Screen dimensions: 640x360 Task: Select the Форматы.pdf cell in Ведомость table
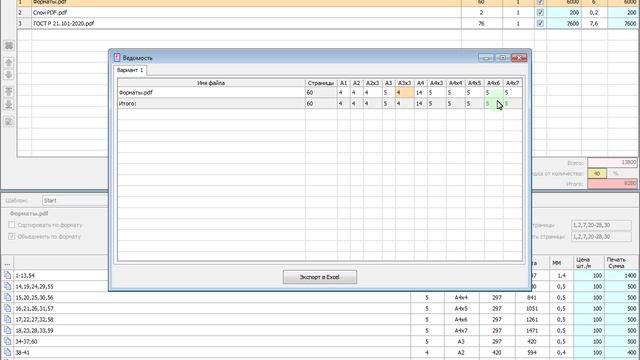(x=211, y=93)
